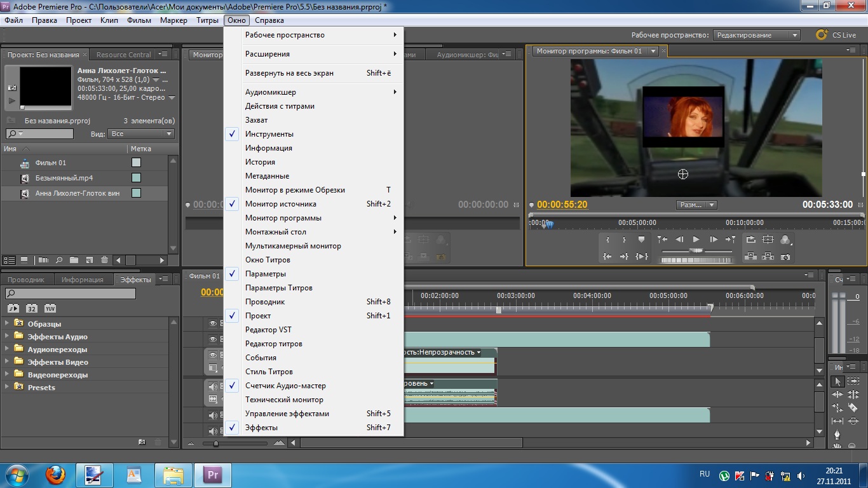Go to Out point in program monitor

625,257
